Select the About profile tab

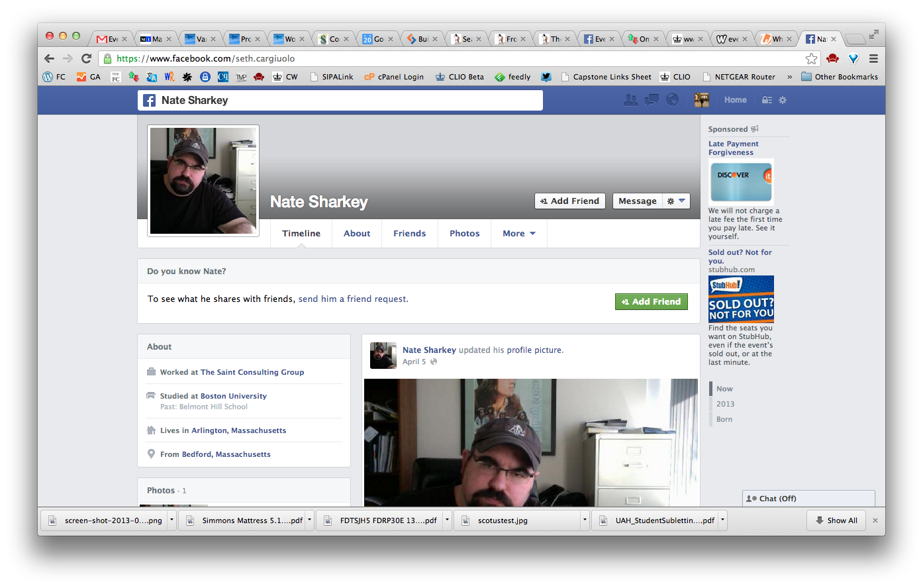[x=357, y=234]
